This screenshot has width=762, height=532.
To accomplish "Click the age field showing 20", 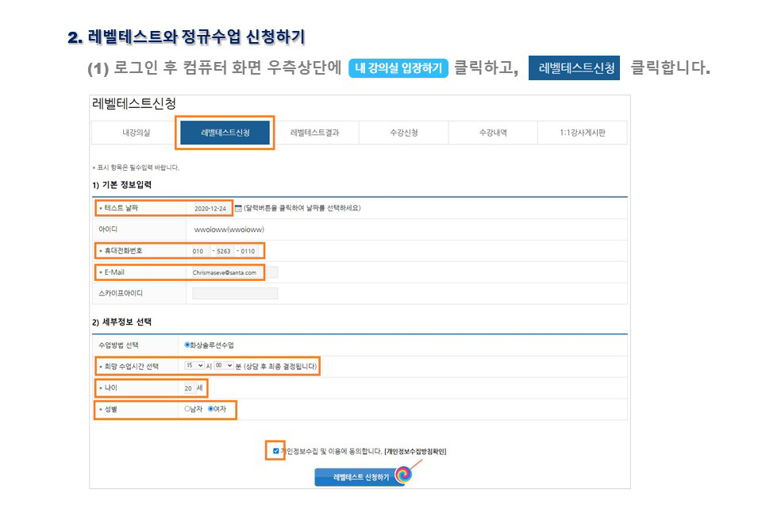I will [x=188, y=388].
